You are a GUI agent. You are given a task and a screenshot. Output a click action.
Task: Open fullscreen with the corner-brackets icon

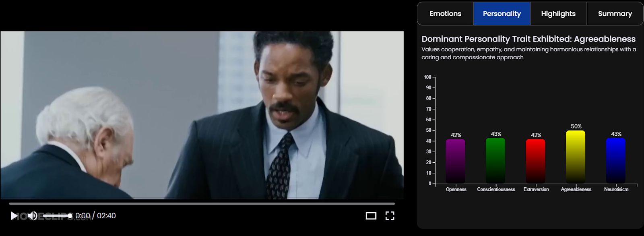pyautogui.click(x=390, y=216)
